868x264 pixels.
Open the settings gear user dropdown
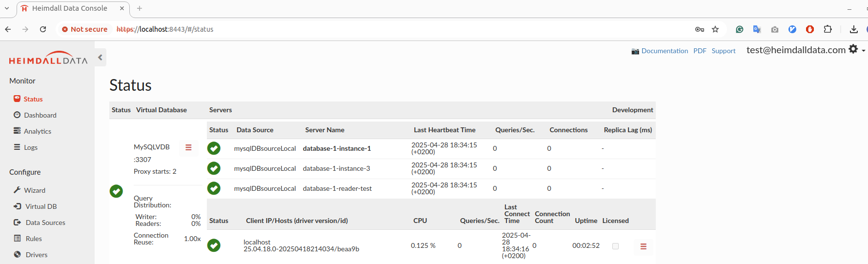(856, 49)
